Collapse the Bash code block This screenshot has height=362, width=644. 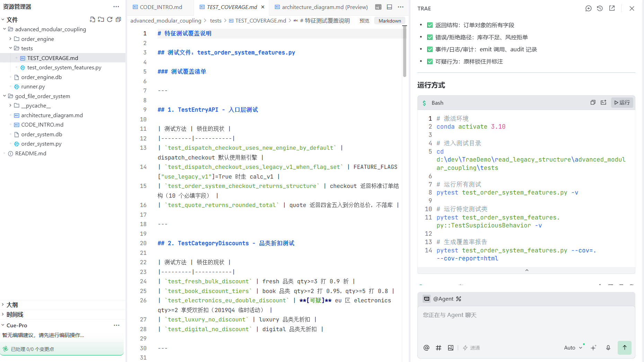(527, 270)
